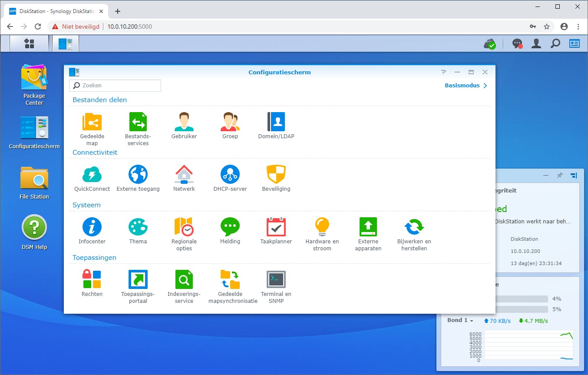Screen dimensions: 588x375
Task: Go back in browser history
Action: (x=10, y=27)
